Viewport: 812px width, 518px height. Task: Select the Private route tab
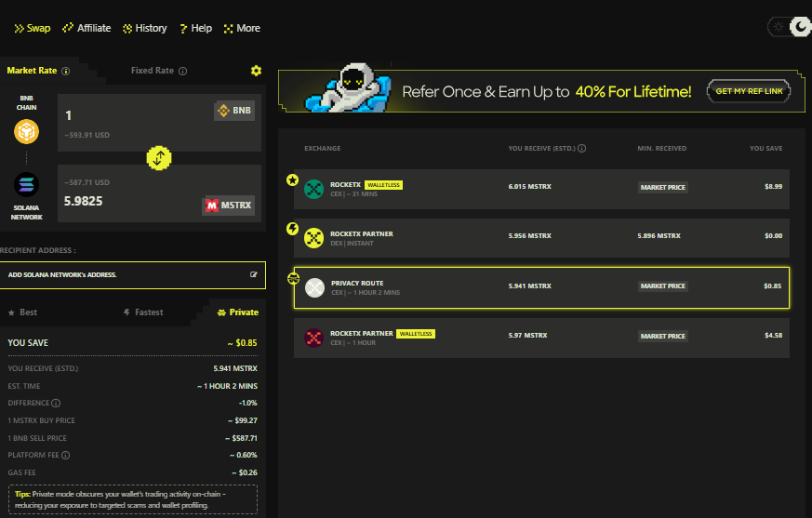point(238,312)
